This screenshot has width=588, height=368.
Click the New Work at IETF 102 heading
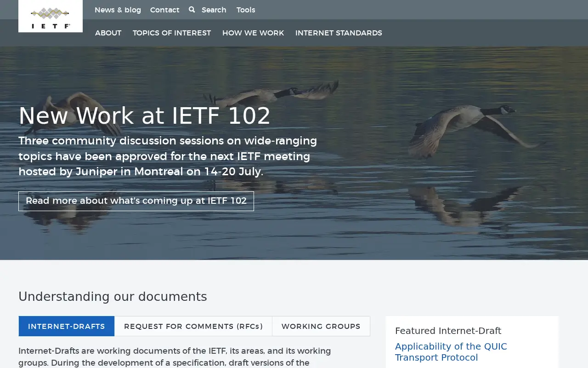tap(144, 115)
